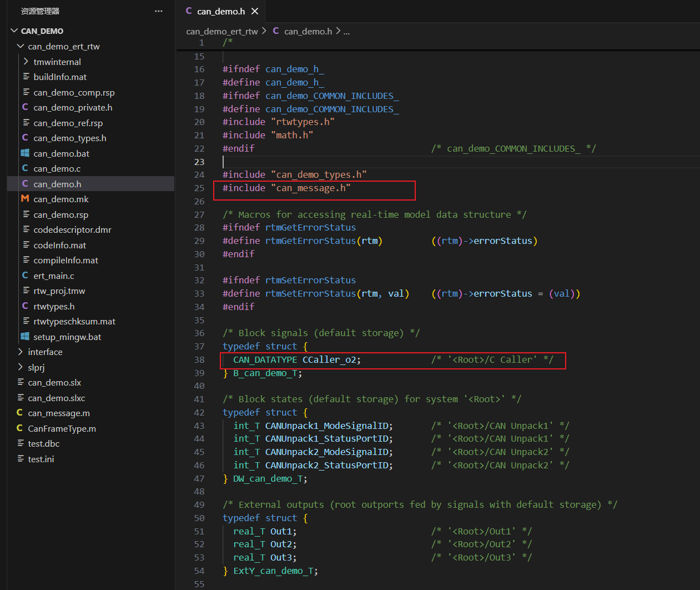Expand the interface folder

click(x=21, y=352)
